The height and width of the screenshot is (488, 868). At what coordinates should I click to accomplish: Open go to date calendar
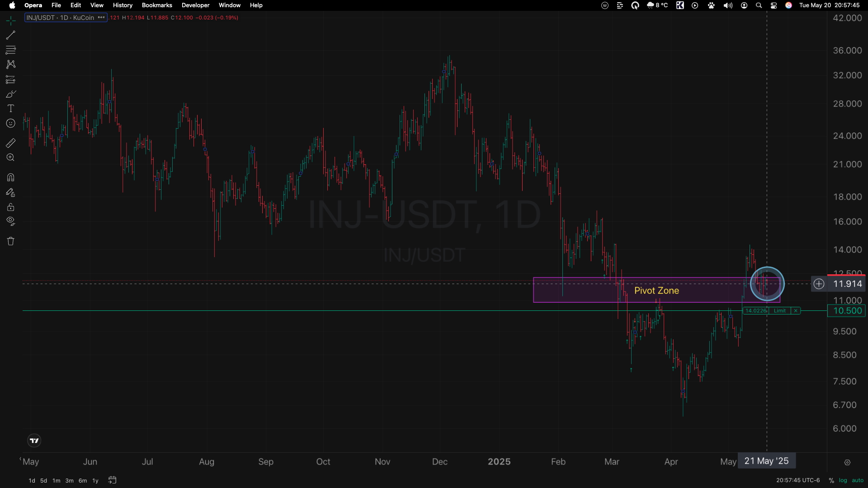[112, 480]
